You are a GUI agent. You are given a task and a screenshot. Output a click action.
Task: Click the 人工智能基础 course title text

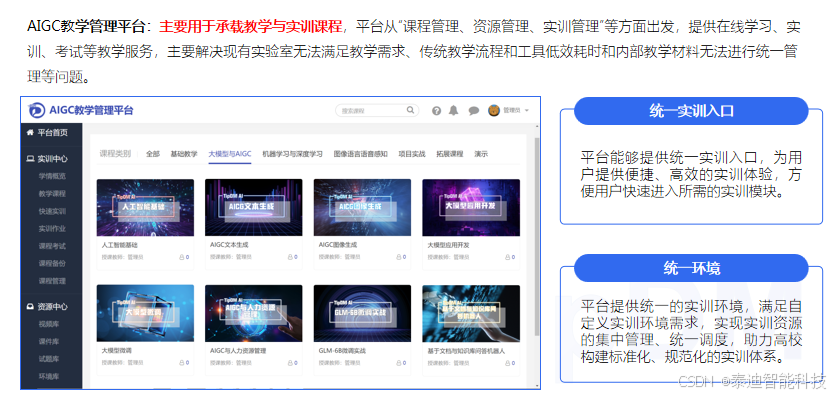click(120, 245)
